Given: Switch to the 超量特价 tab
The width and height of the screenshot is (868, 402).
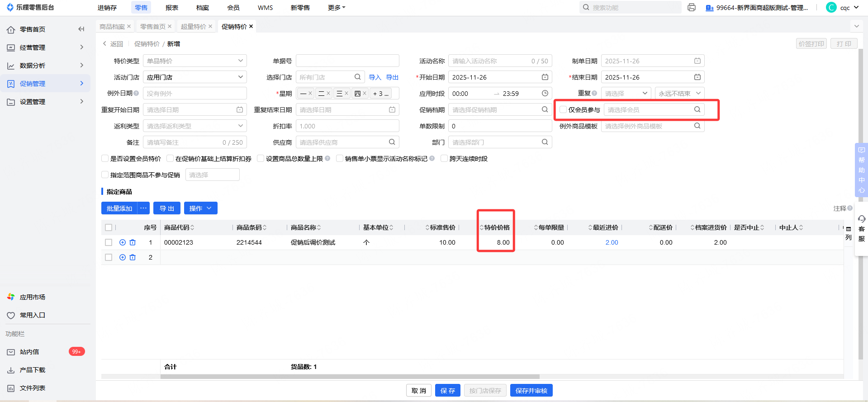Looking at the screenshot, I should [193, 27].
